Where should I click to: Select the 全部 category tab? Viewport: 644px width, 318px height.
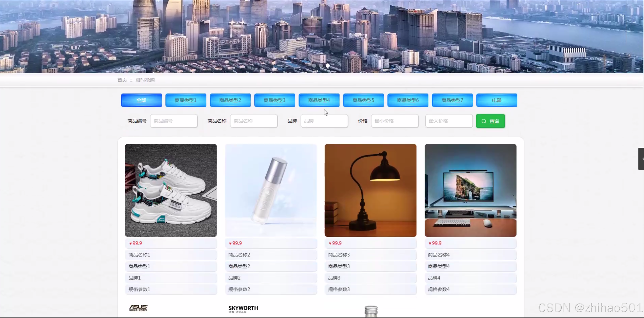pos(141,100)
